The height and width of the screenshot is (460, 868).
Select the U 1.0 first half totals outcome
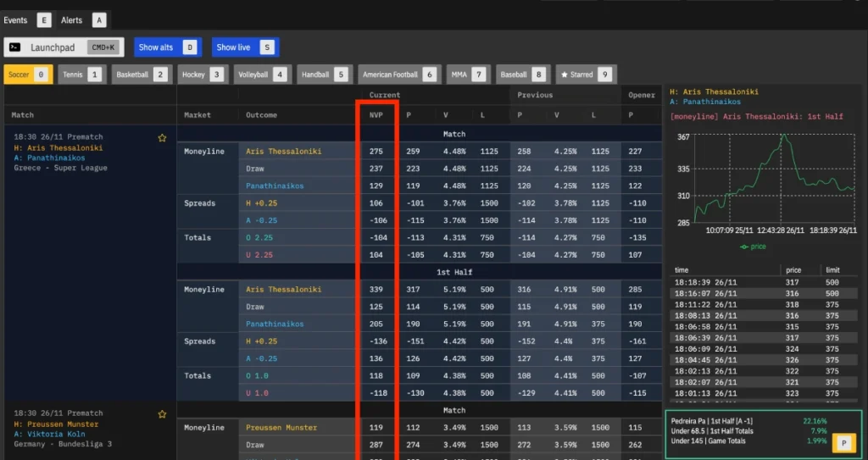pyautogui.click(x=257, y=393)
